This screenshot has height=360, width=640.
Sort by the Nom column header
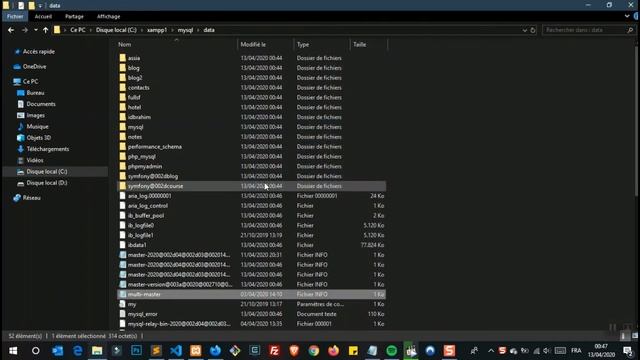coord(124,44)
